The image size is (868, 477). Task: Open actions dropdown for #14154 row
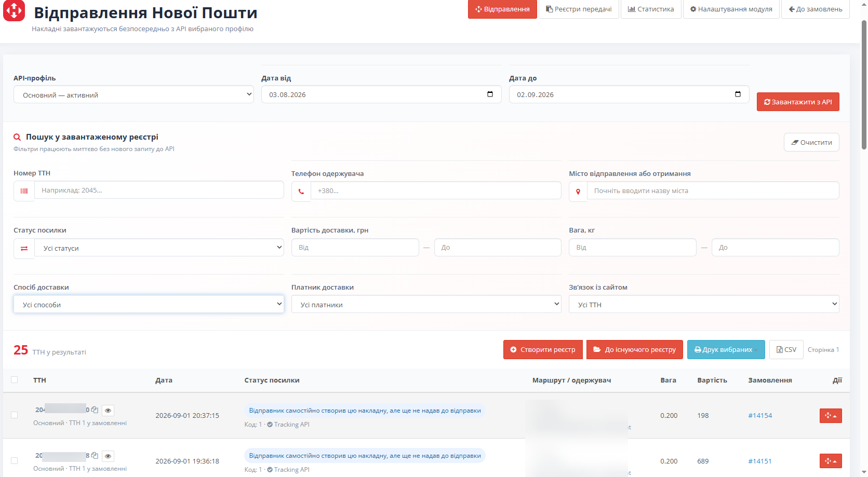(831, 416)
